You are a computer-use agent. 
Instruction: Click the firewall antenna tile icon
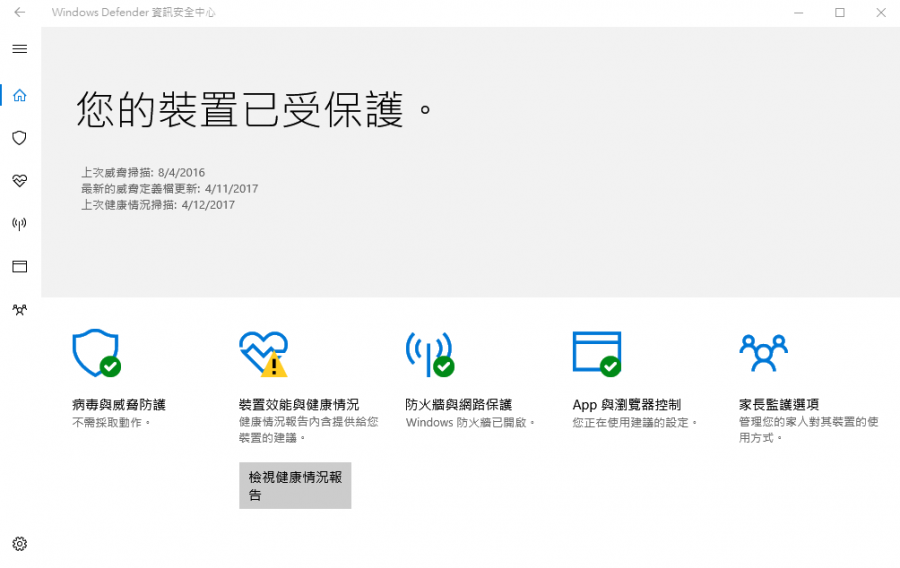429,353
